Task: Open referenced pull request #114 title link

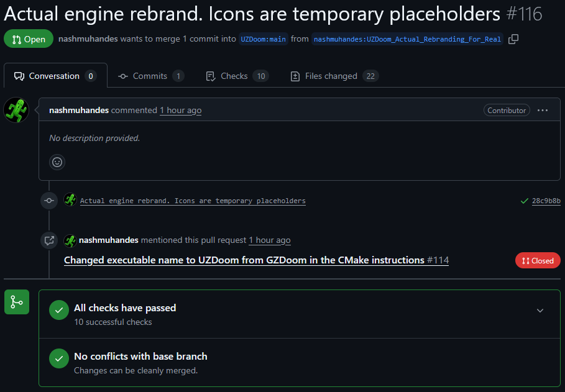Action: tap(256, 260)
